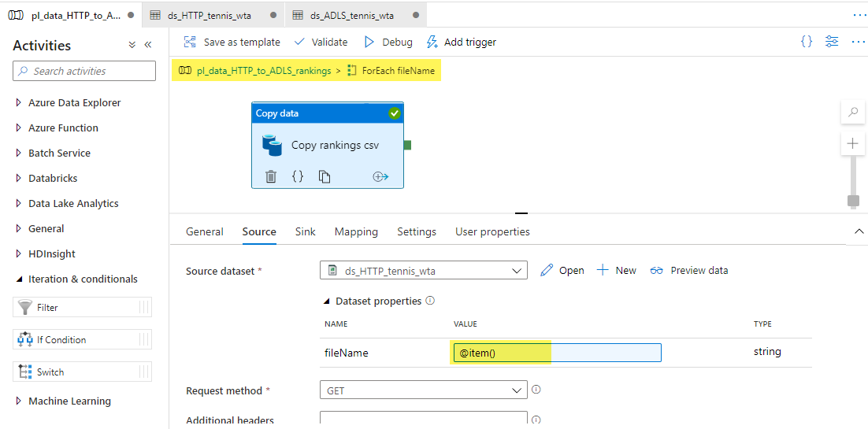
Task: Switch to the Mapping tab
Action: click(356, 231)
